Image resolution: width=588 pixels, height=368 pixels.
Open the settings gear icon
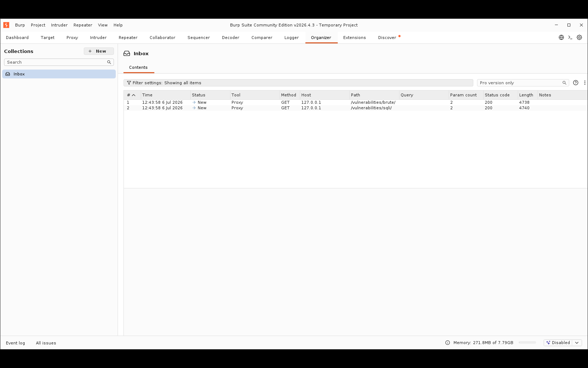(580, 38)
